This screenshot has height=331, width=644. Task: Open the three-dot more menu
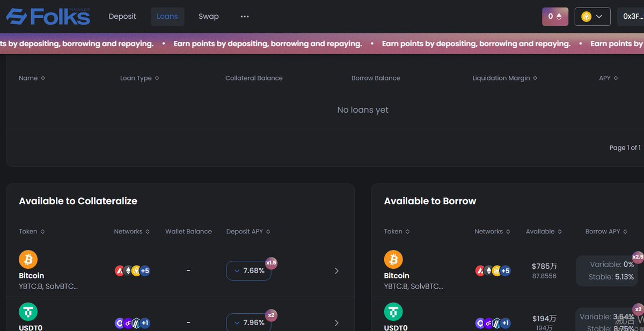coord(245,17)
